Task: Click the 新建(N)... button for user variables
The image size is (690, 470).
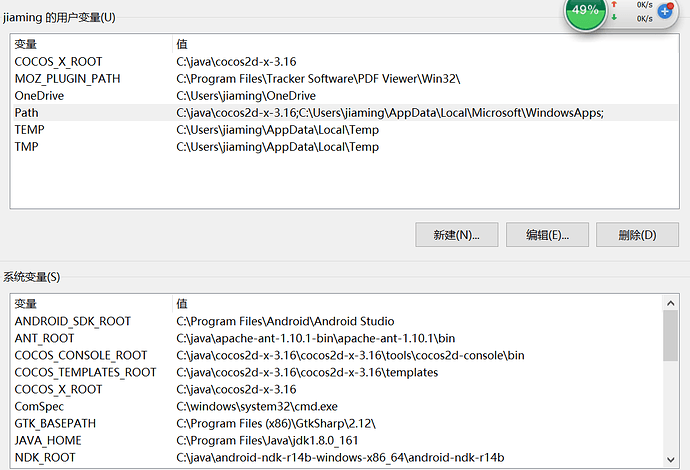Action: click(x=456, y=235)
